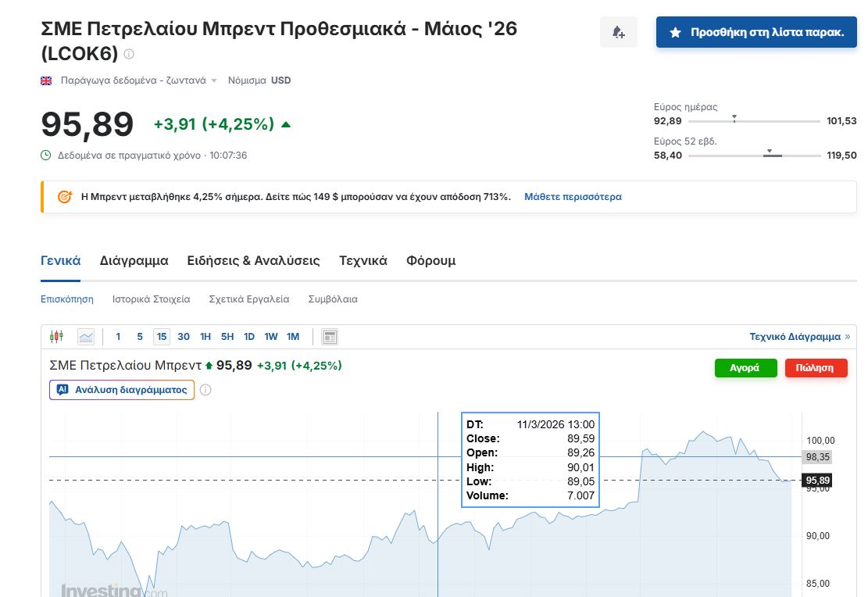Click the clock icon beside real-time data
The image size is (868, 597).
pos(46,155)
